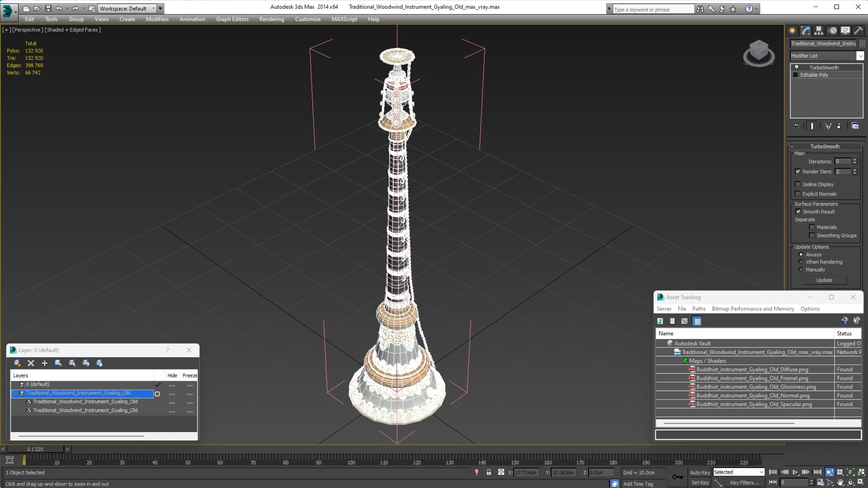
Task: Toggle Explicit Normals checkbox
Action: click(x=798, y=194)
